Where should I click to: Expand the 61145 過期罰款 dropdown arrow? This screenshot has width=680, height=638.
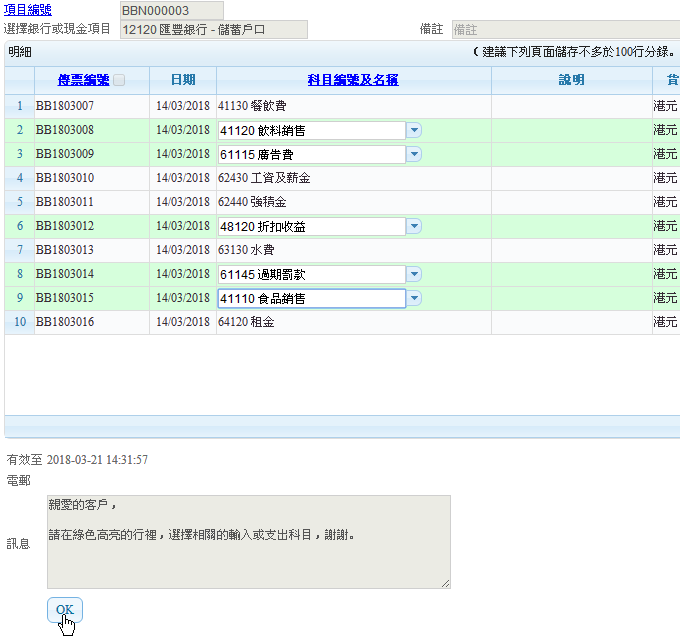click(414, 274)
